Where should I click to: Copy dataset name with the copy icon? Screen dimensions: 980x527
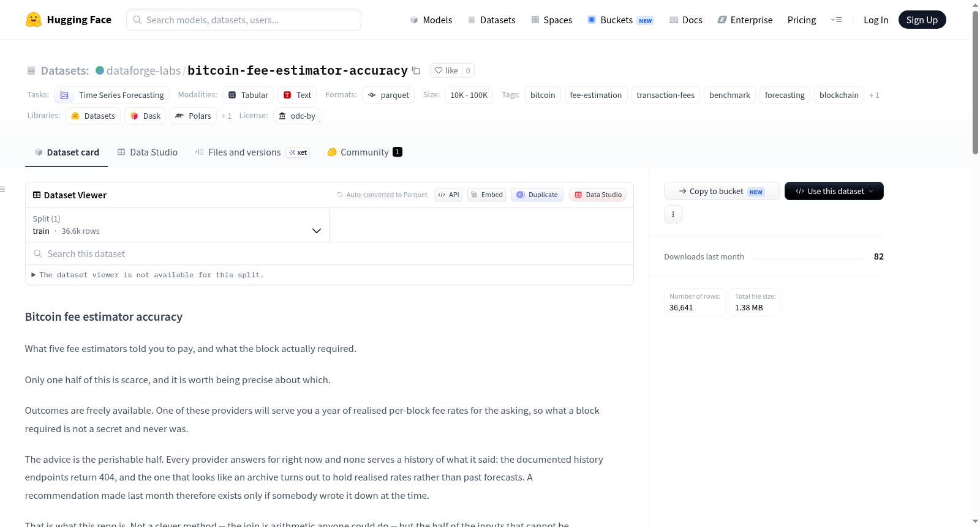pos(416,70)
